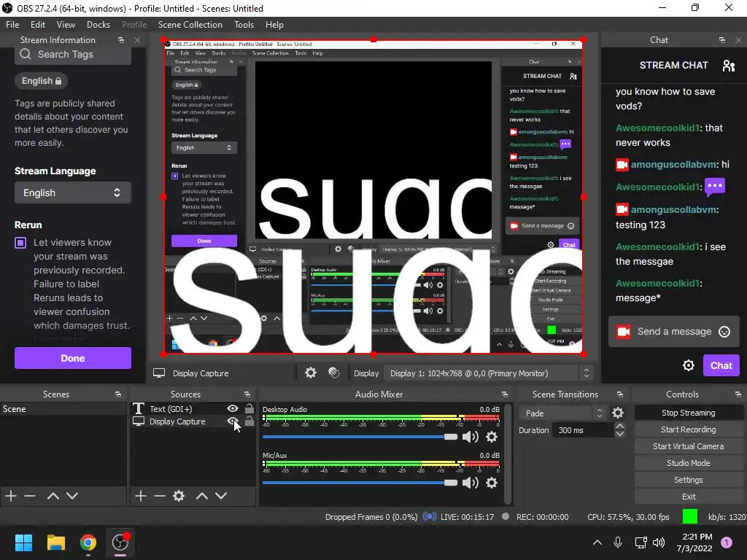
Task: Toggle Studio Mode
Action: [x=689, y=463]
